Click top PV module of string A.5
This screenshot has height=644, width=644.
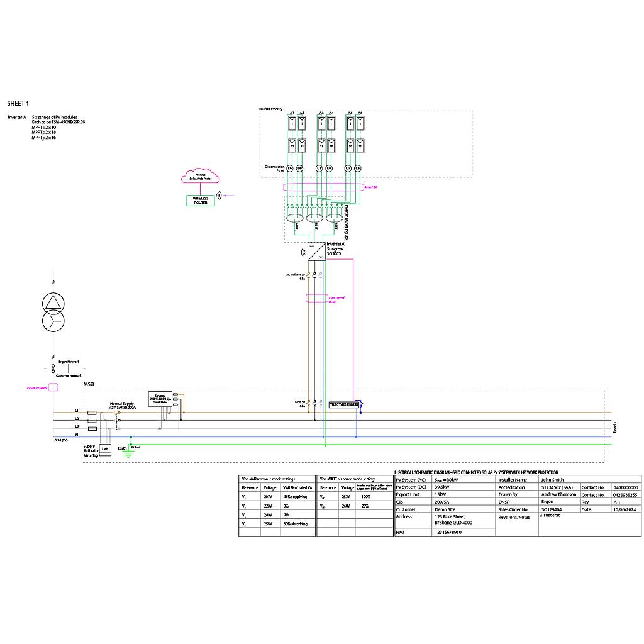(350, 123)
